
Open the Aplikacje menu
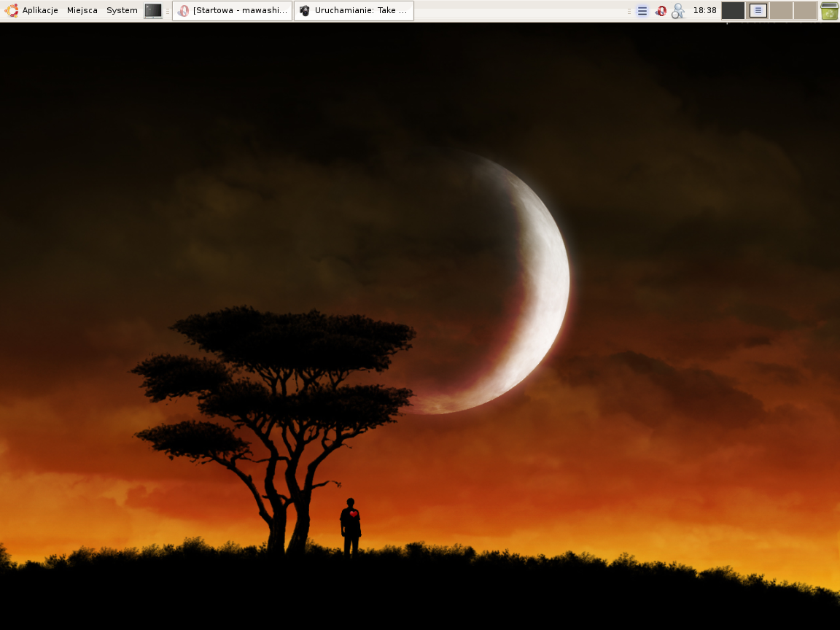click(x=39, y=10)
